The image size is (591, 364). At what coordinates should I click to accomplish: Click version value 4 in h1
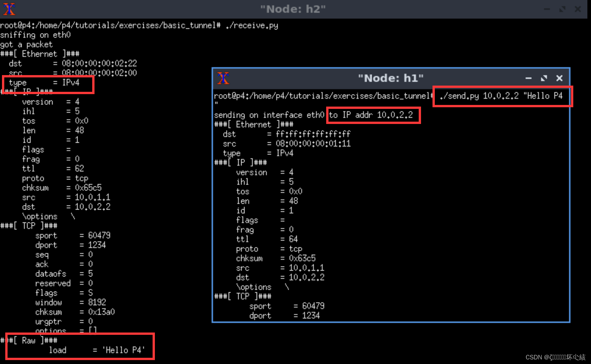pyautogui.click(x=291, y=172)
